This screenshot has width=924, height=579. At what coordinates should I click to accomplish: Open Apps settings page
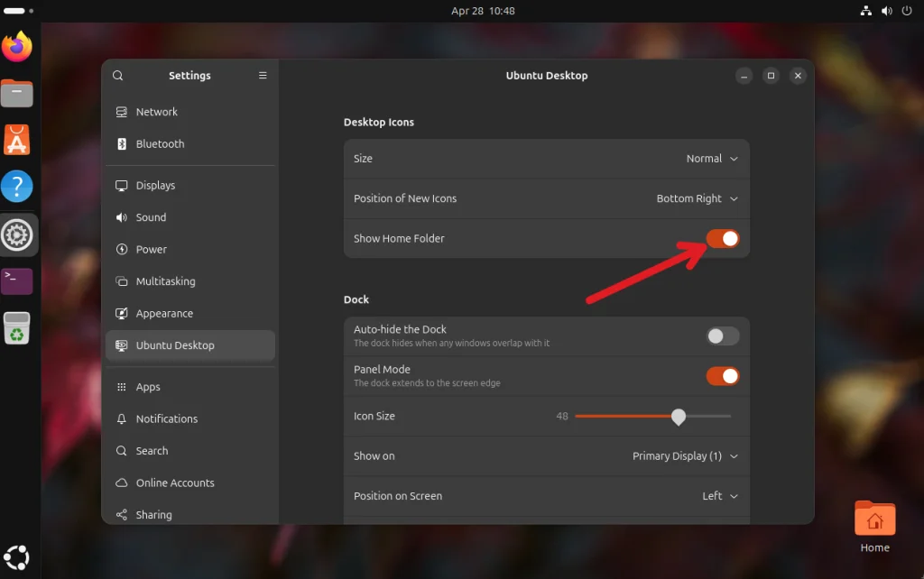pos(190,387)
